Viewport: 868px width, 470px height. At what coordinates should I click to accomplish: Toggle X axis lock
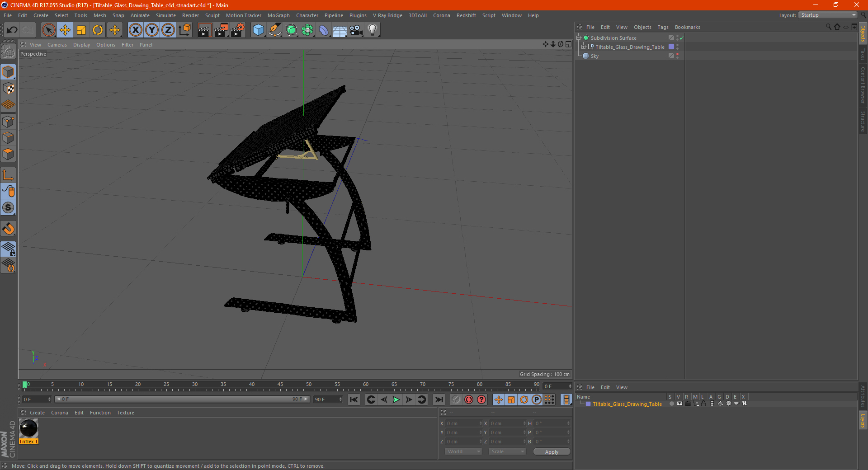135,30
